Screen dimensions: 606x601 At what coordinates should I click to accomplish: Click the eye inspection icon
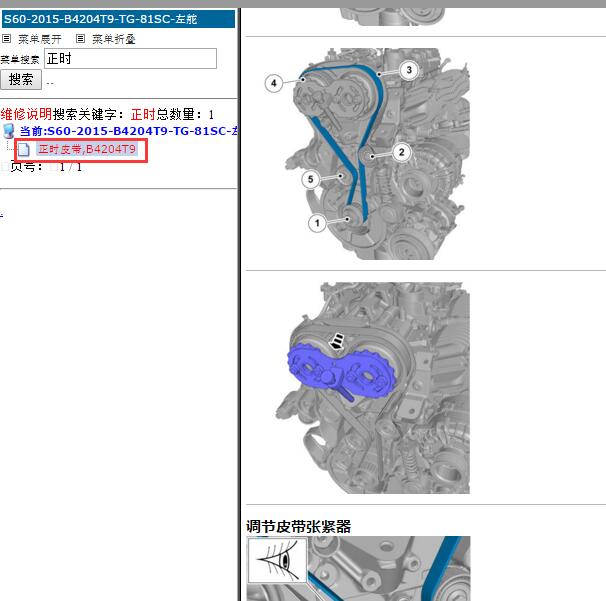tap(277, 560)
